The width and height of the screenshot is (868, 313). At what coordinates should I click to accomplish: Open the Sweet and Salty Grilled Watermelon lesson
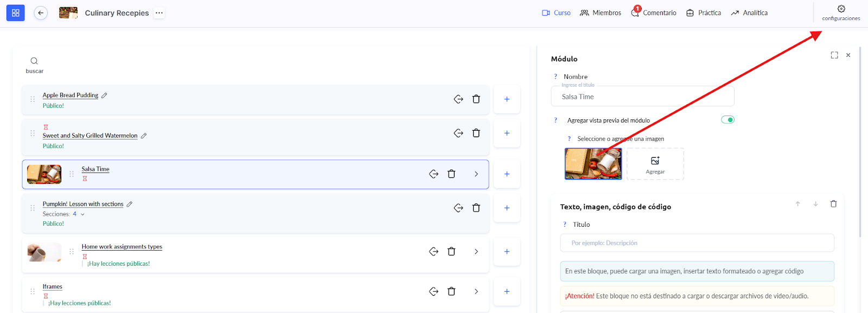click(x=90, y=136)
